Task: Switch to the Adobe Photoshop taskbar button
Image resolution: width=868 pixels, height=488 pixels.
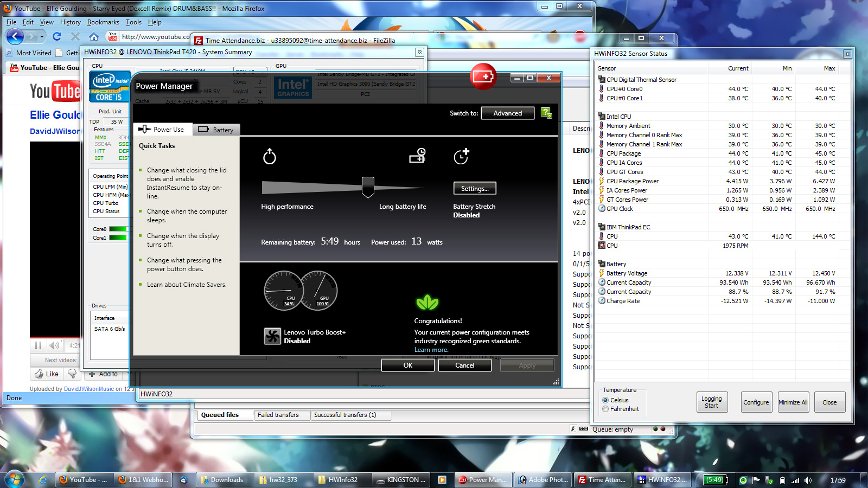Action: coord(543,480)
